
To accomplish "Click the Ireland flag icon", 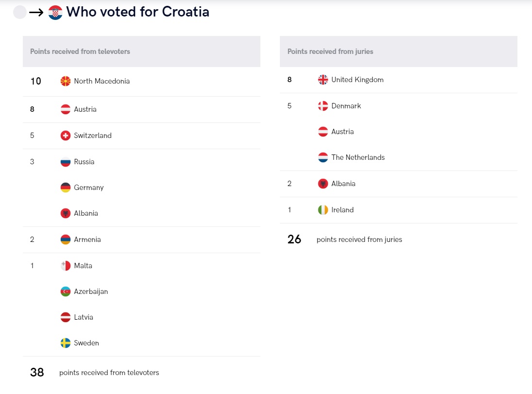I will click(x=323, y=210).
